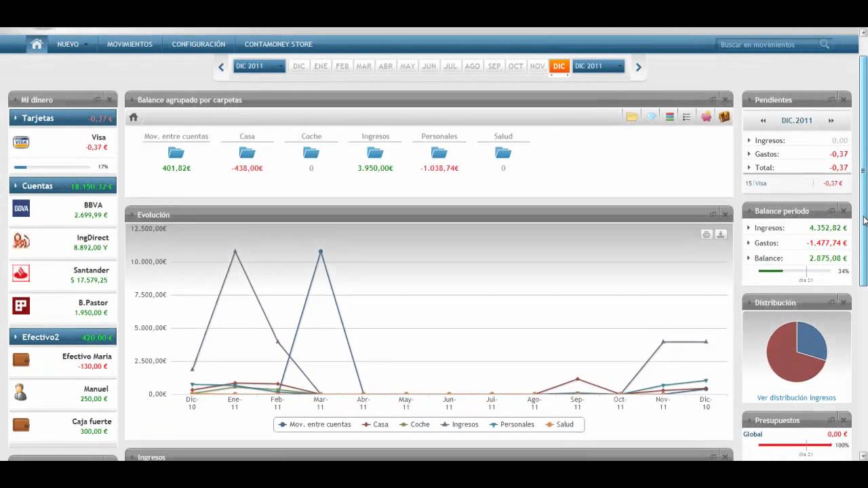Go to next period with right arrow
868x488 pixels.
pyautogui.click(x=638, y=67)
